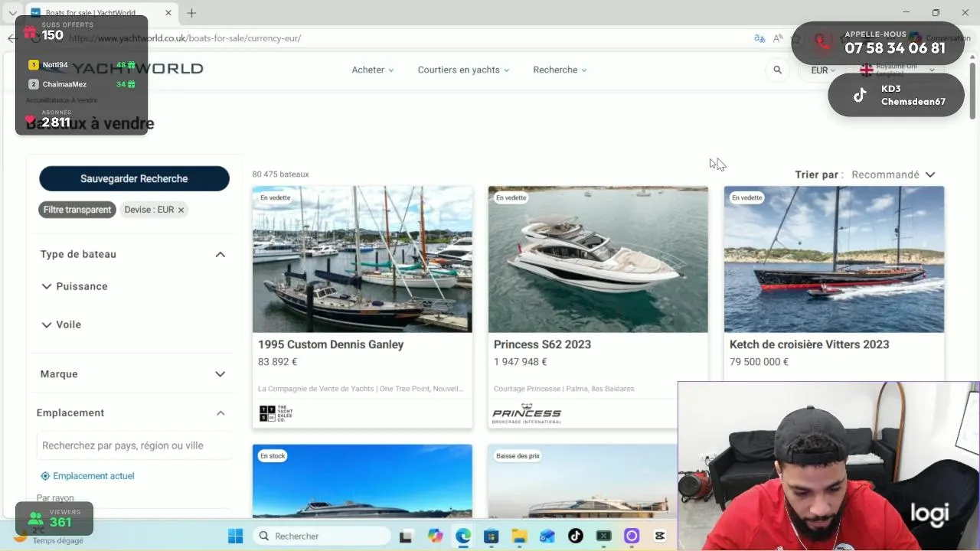Open the tab list chevron in Edge
The width and height of the screenshot is (980, 551).
click(12, 13)
